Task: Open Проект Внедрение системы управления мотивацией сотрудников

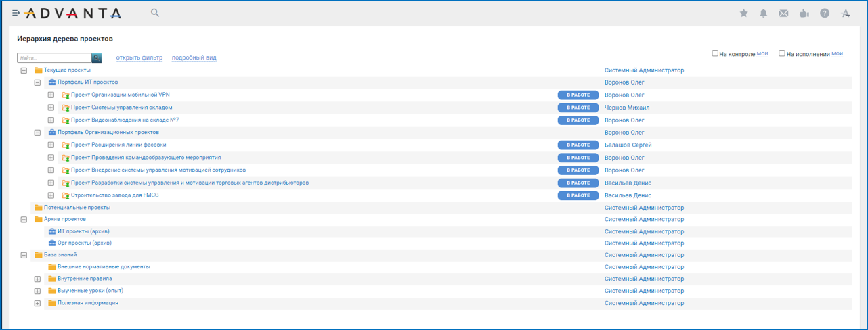Action: pyautogui.click(x=158, y=170)
